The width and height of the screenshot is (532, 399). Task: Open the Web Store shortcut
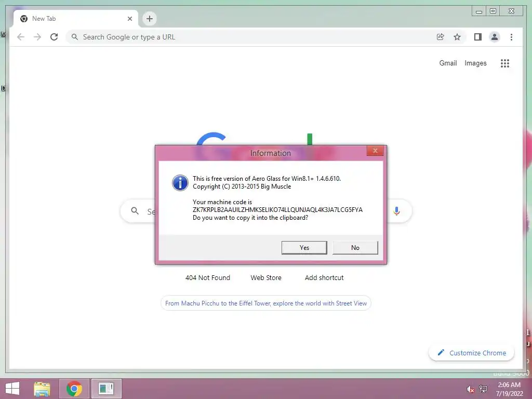coord(266,277)
